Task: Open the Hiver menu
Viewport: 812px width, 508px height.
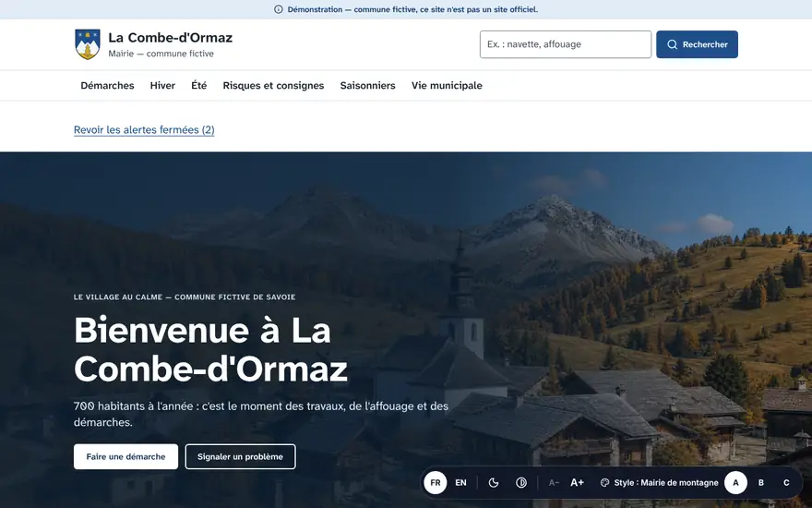Action: [x=162, y=86]
